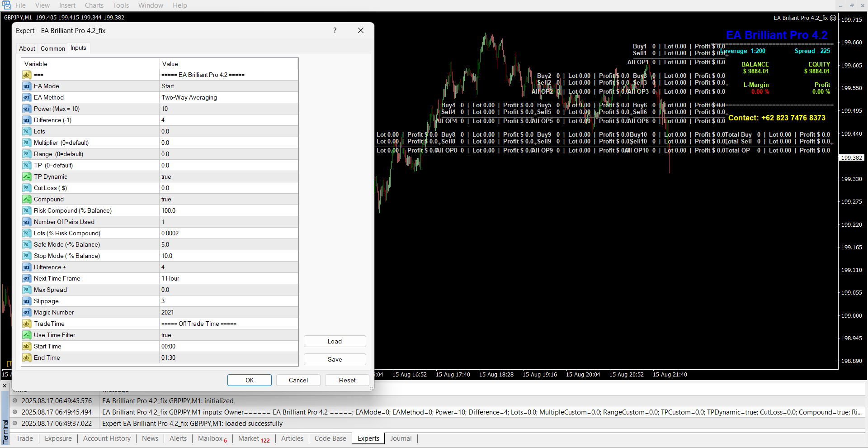Open the EA Mode value dropdown
Screen dimensions: 868x448
pyautogui.click(x=229, y=86)
